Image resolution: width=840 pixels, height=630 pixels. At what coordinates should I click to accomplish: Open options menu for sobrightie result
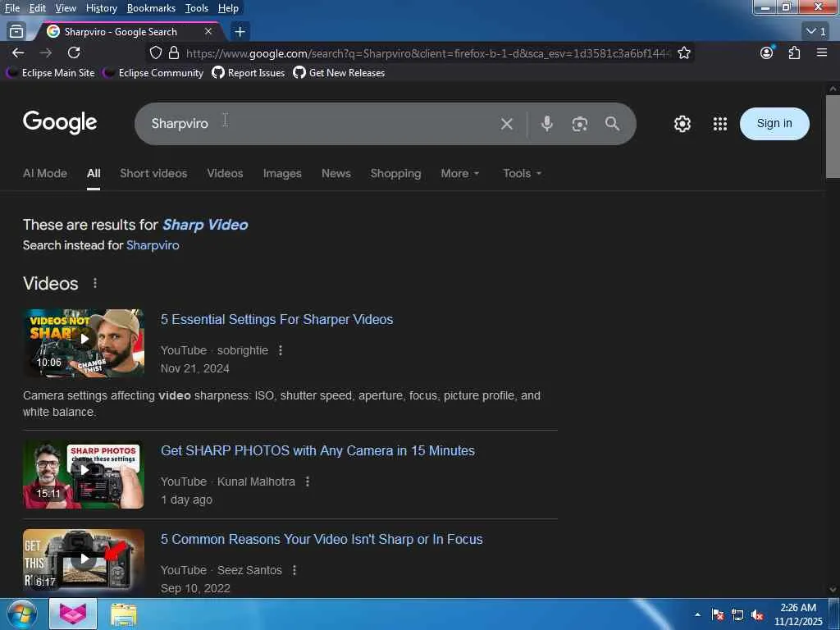coord(281,350)
